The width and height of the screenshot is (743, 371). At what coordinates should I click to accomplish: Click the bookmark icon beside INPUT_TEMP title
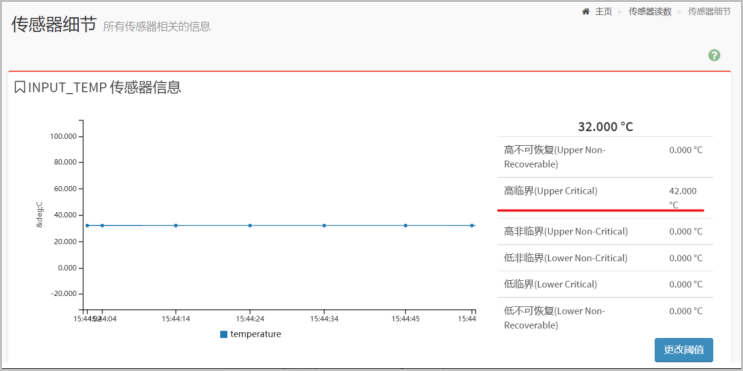coord(19,88)
